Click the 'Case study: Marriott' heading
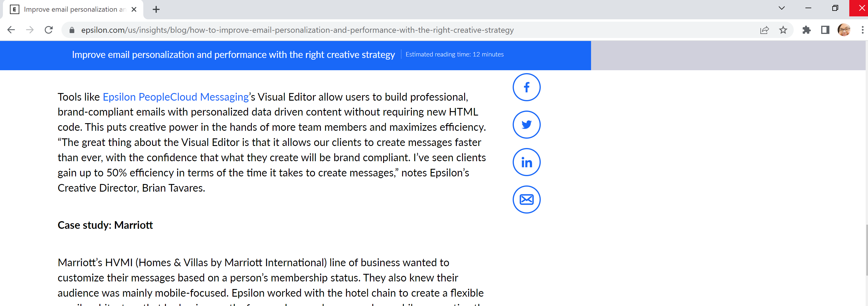868x306 pixels. point(105,225)
